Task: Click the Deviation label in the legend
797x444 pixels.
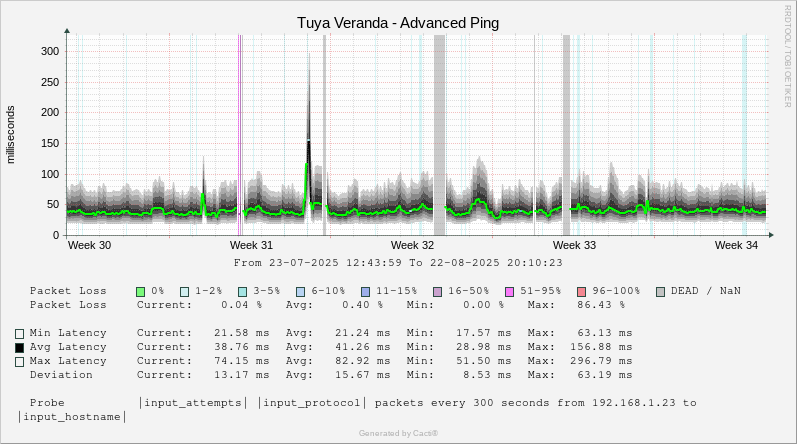Action: tap(61, 375)
